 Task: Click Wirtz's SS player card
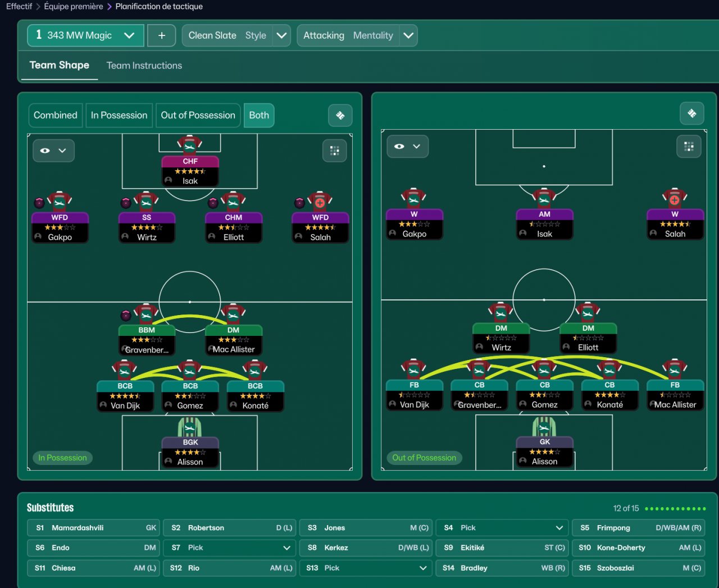[x=147, y=227]
